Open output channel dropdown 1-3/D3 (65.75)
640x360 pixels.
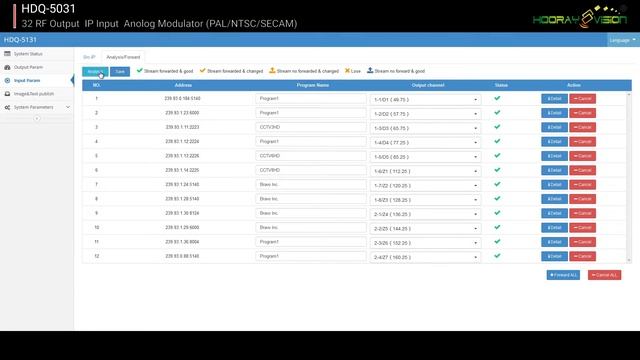(x=425, y=128)
